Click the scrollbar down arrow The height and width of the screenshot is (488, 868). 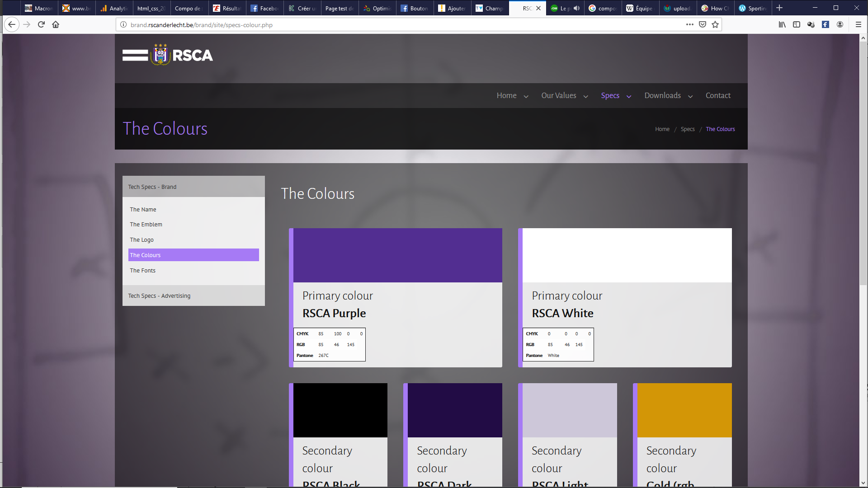coord(863,483)
